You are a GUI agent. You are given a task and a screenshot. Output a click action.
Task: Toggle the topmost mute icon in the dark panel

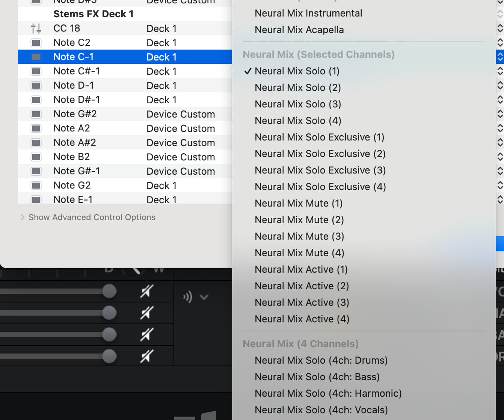(x=147, y=291)
